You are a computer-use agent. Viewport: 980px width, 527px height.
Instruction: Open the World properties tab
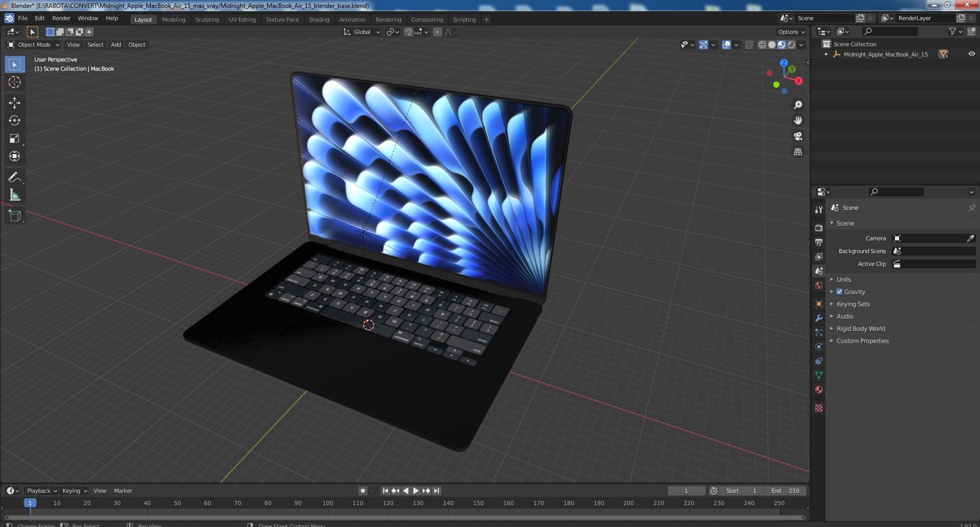(x=819, y=285)
